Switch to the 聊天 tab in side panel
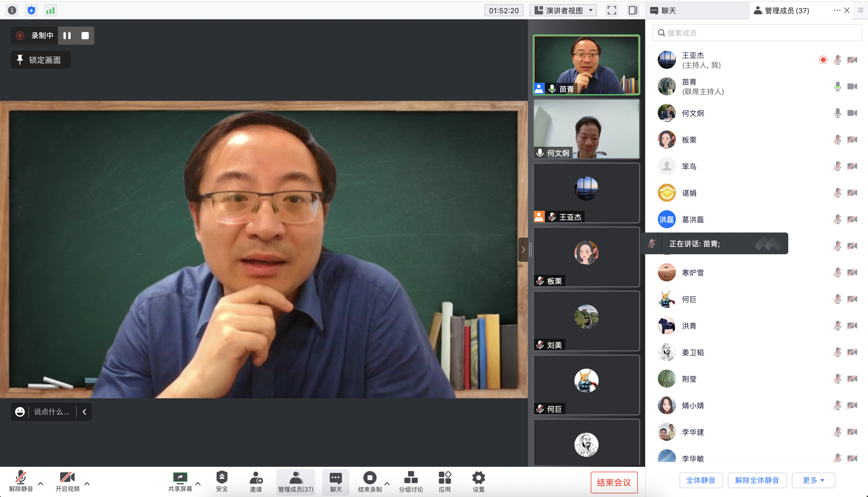The height and width of the screenshot is (497, 868). (668, 11)
